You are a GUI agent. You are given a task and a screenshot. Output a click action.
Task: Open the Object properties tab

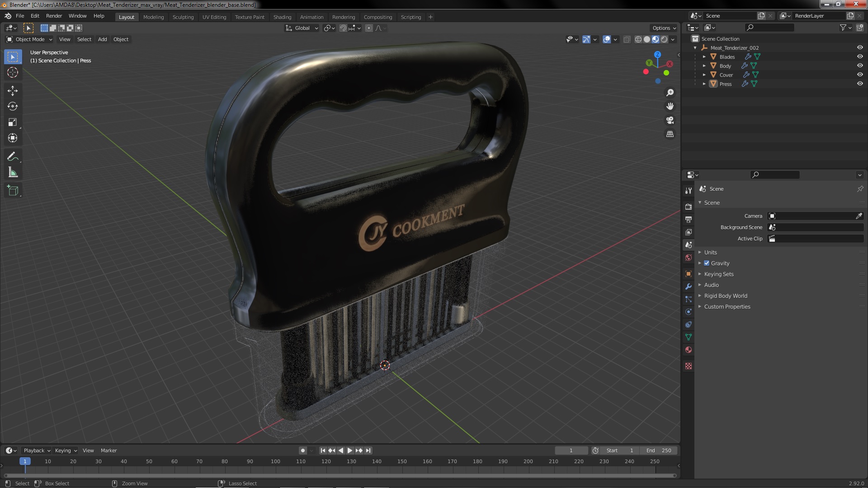[x=689, y=274]
